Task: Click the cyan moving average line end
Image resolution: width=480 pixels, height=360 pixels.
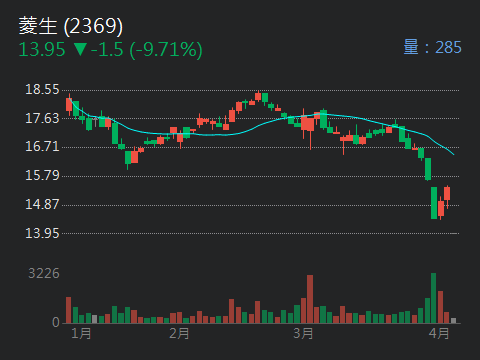Action: click(453, 154)
